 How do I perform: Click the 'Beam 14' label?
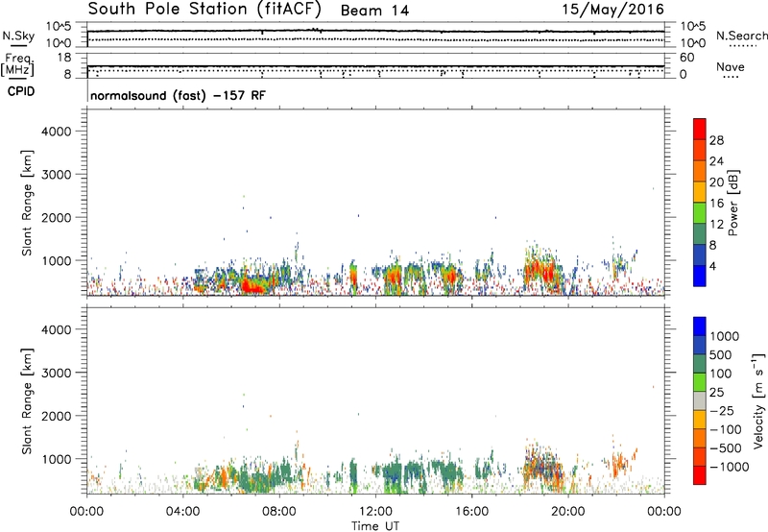tap(374, 11)
